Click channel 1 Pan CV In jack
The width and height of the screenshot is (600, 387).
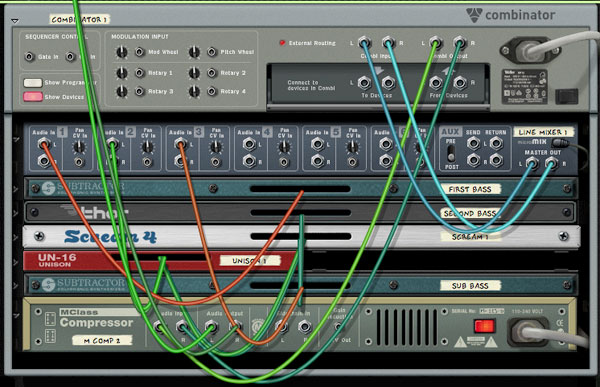point(79,162)
